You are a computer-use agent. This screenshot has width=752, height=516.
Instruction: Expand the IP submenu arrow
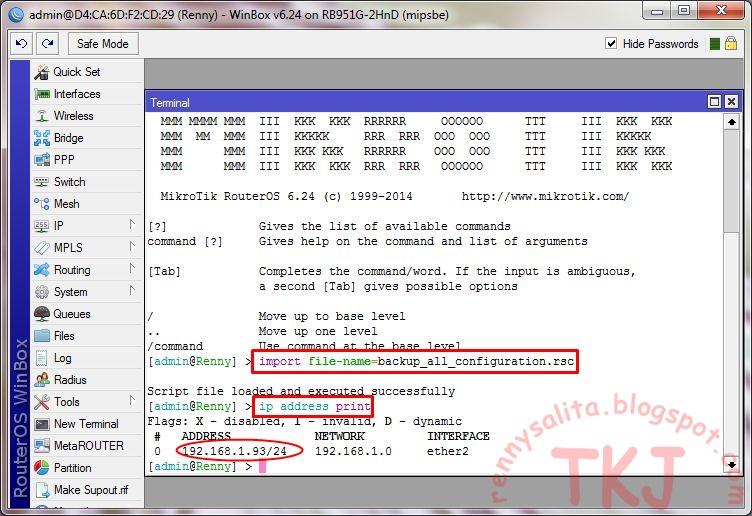(x=132, y=224)
